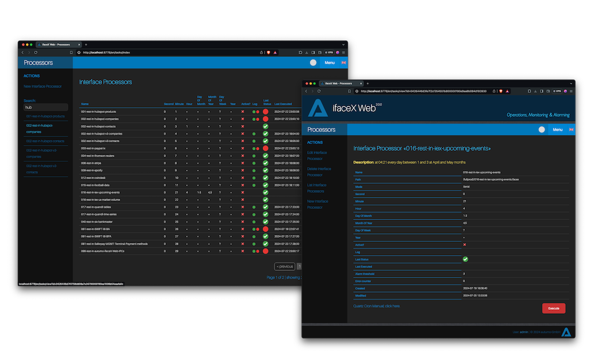Click red Last Status icon for 001-rest-in-hubspot-products
The width and height of the screenshot is (590, 364).
(266, 112)
